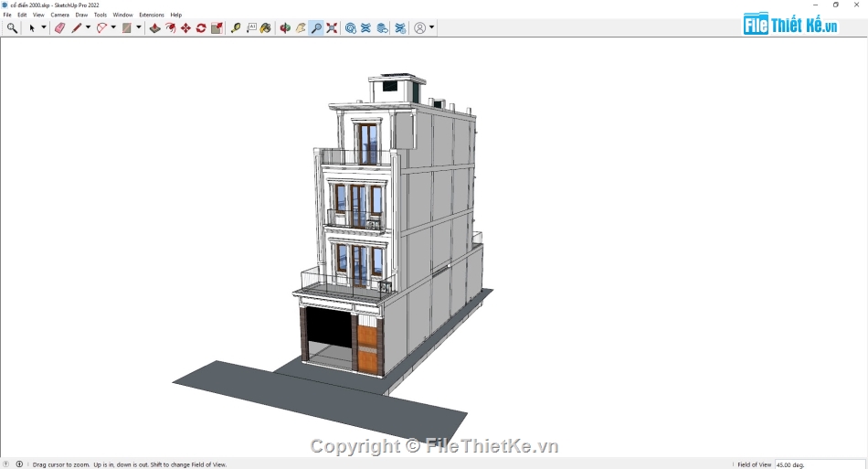Screen dimensions: 868x469
Task: Open the Draw menu
Action: (x=81, y=15)
